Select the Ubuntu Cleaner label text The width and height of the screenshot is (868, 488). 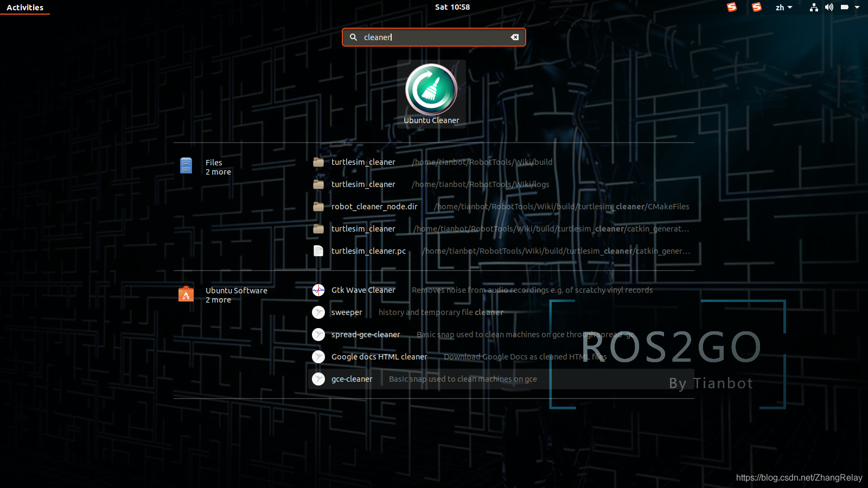pos(431,120)
